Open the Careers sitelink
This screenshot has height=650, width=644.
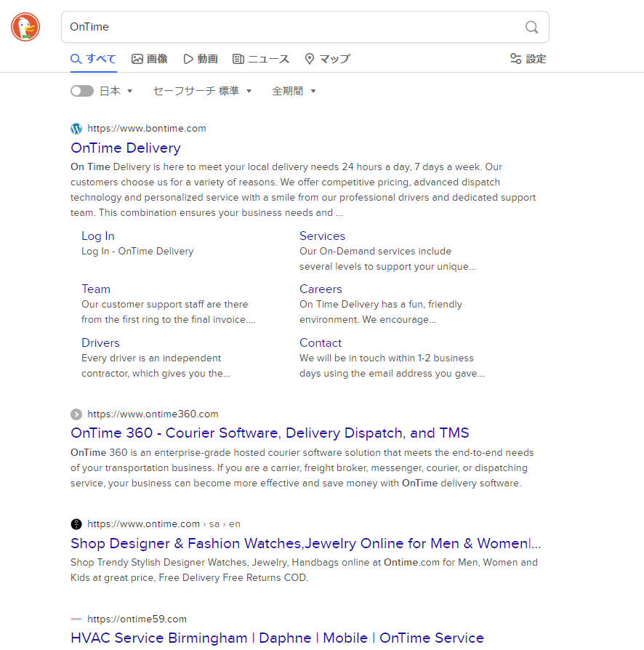pos(321,289)
